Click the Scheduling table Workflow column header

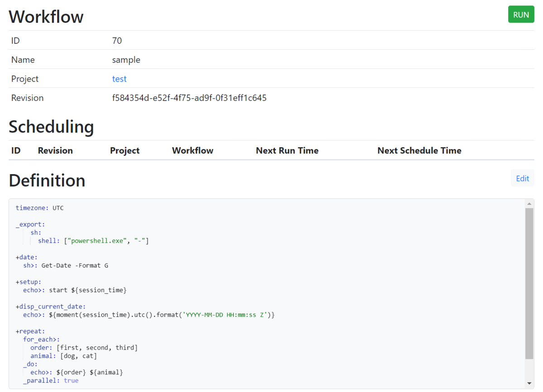click(193, 151)
